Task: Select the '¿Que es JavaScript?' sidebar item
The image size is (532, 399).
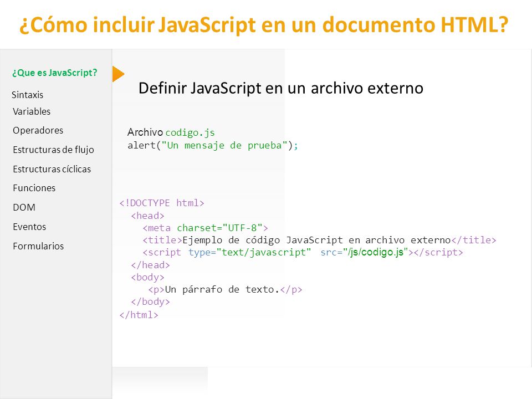Action: 55,73
